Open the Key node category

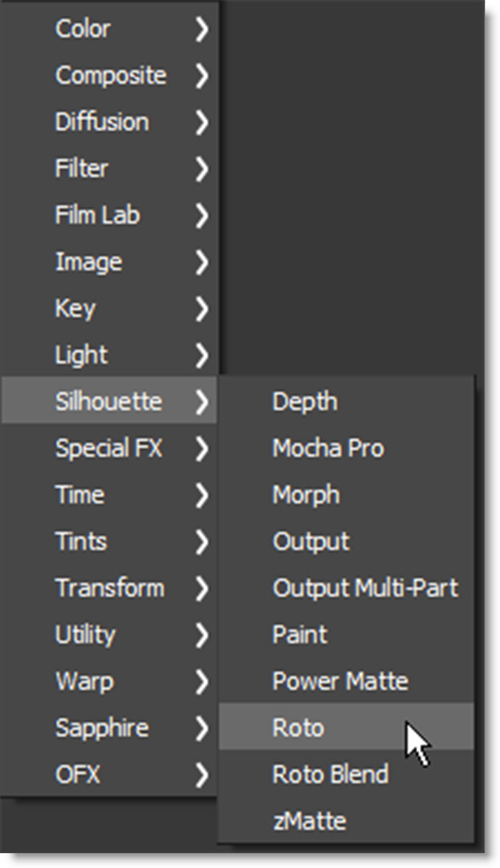click(x=75, y=309)
